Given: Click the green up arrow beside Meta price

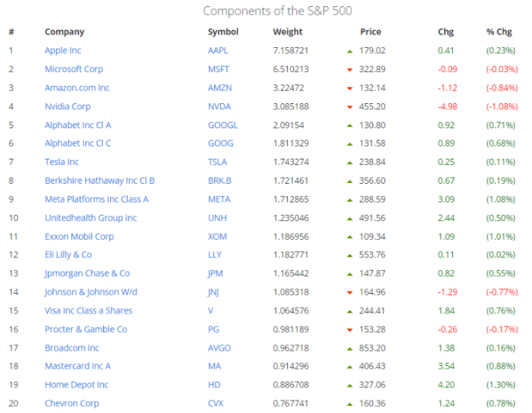Looking at the screenshot, I should point(350,200).
